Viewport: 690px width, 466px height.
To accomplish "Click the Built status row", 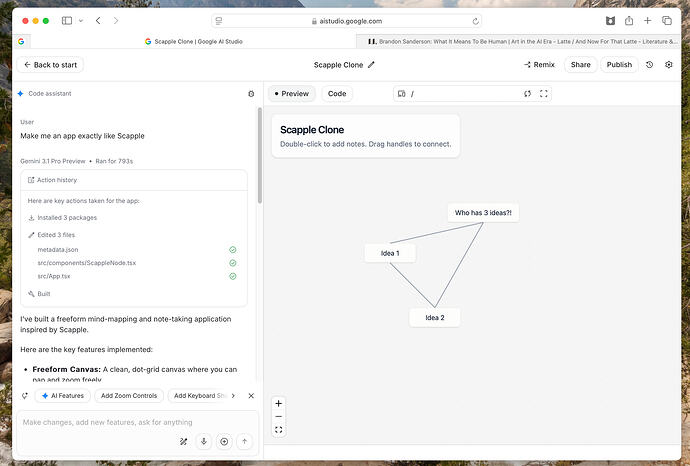I will (x=39, y=294).
